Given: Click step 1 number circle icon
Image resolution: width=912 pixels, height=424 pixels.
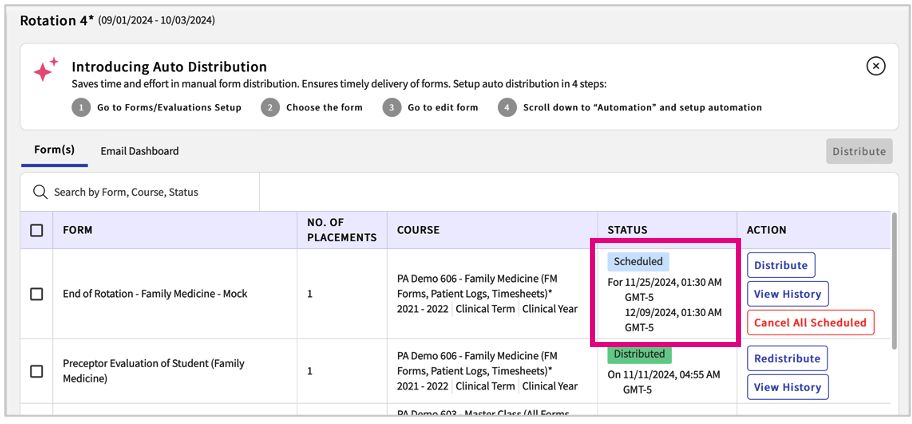Looking at the screenshot, I should click(x=81, y=108).
